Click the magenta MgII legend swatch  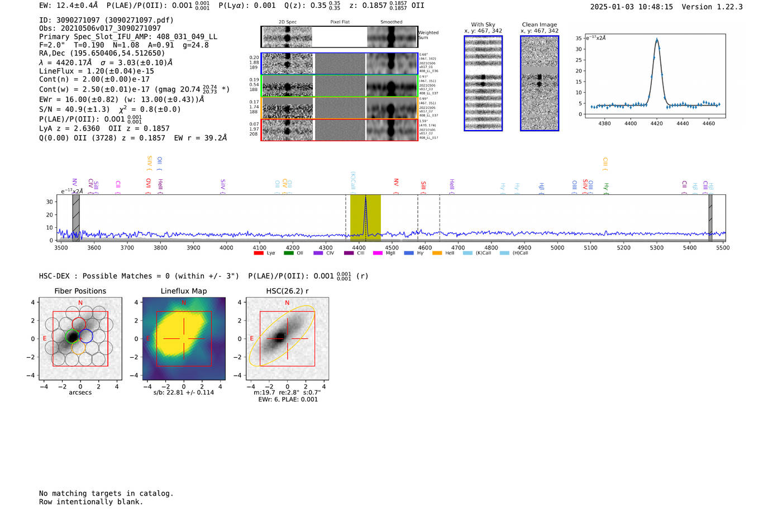pos(378,253)
